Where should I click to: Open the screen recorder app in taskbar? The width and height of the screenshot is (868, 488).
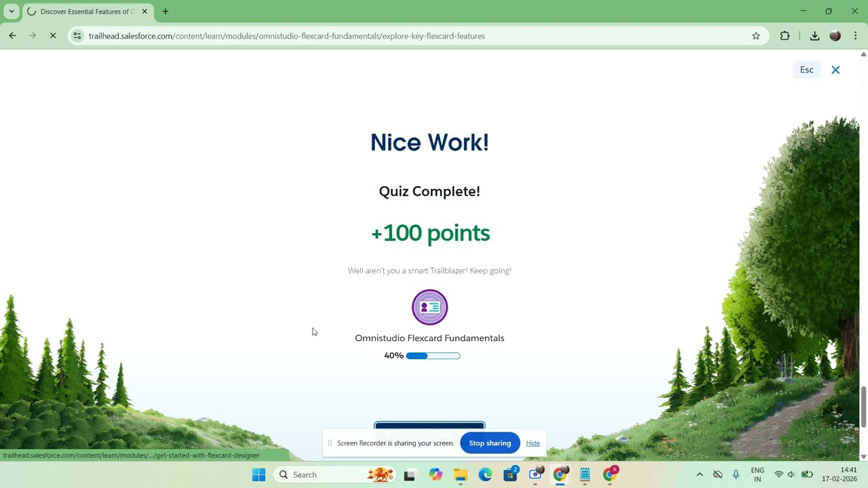(x=536, y=474)
